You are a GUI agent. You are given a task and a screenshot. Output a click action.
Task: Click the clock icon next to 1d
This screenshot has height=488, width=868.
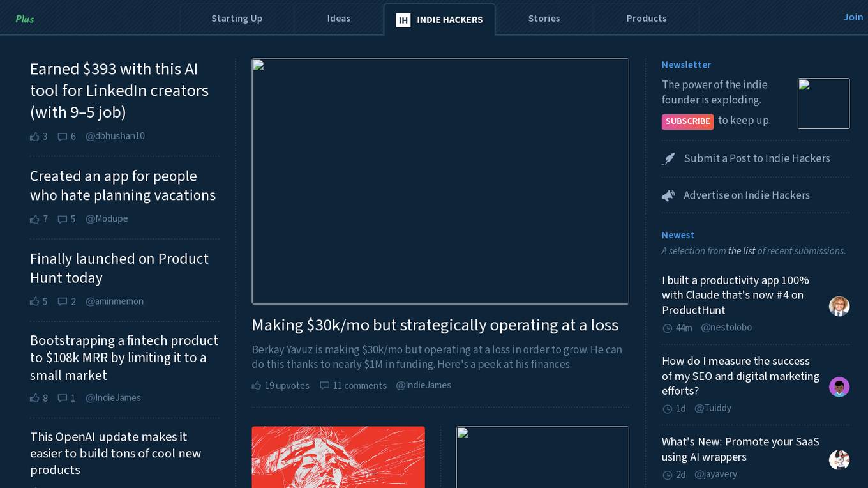point(668,408)
